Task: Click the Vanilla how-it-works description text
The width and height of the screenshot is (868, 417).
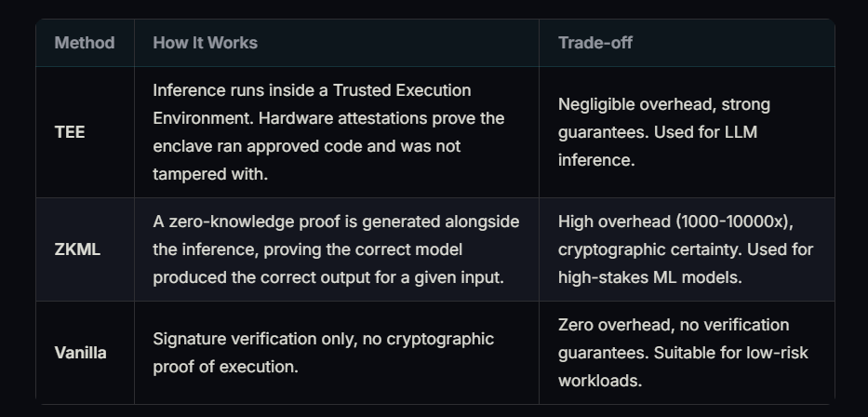Action: click(x=323, y=353)
